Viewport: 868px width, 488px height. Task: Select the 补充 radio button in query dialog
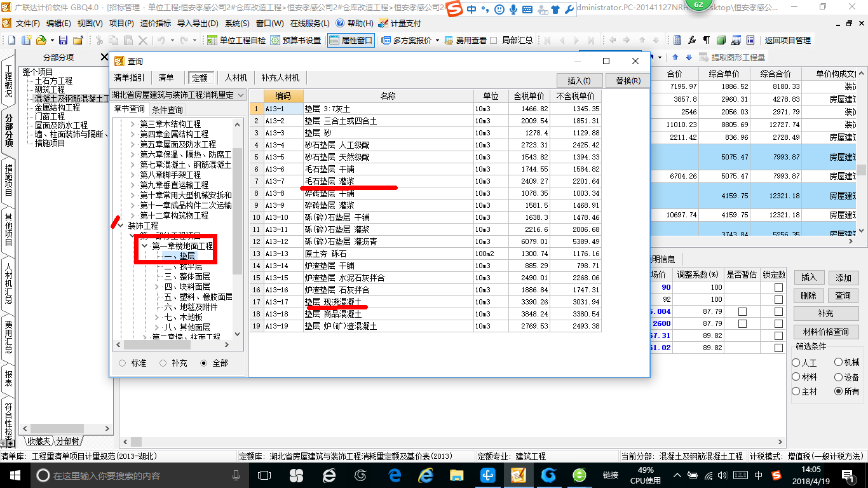click(163, 363)
